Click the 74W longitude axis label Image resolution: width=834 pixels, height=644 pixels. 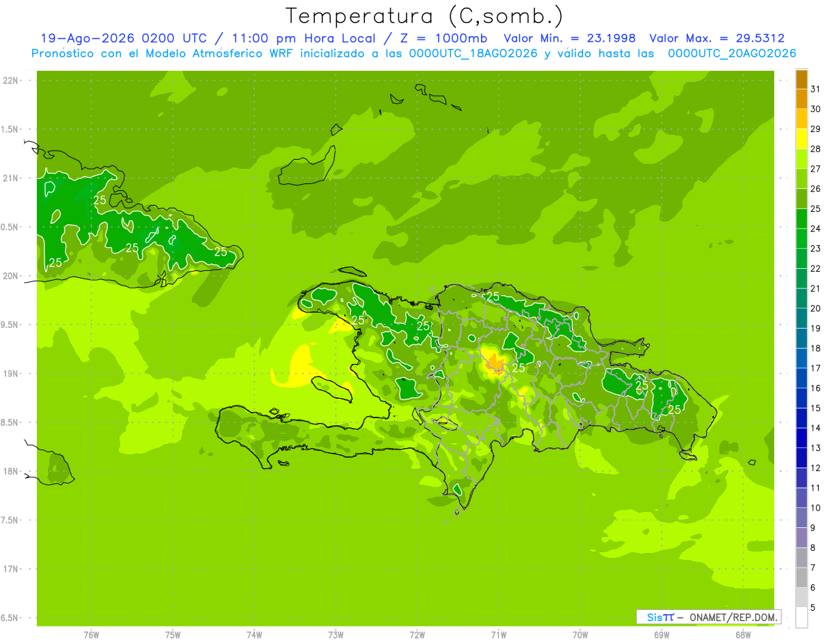click(x=254, y=635)
